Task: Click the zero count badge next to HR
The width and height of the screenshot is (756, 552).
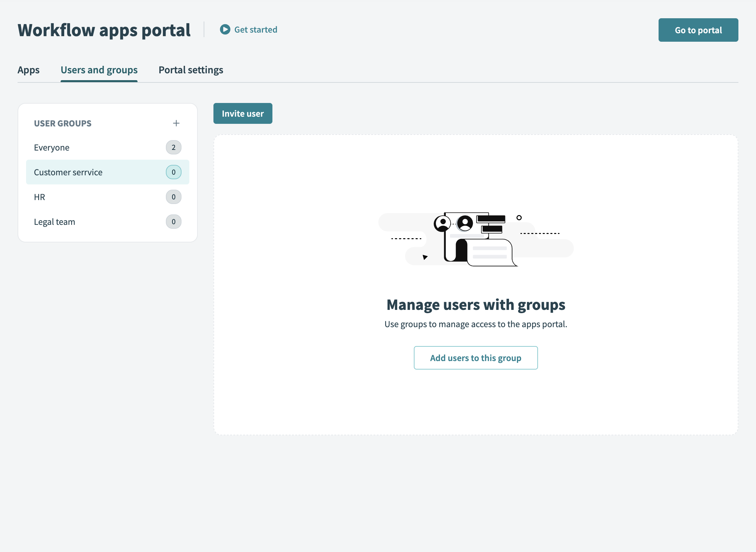Action: tap(173, 197)
